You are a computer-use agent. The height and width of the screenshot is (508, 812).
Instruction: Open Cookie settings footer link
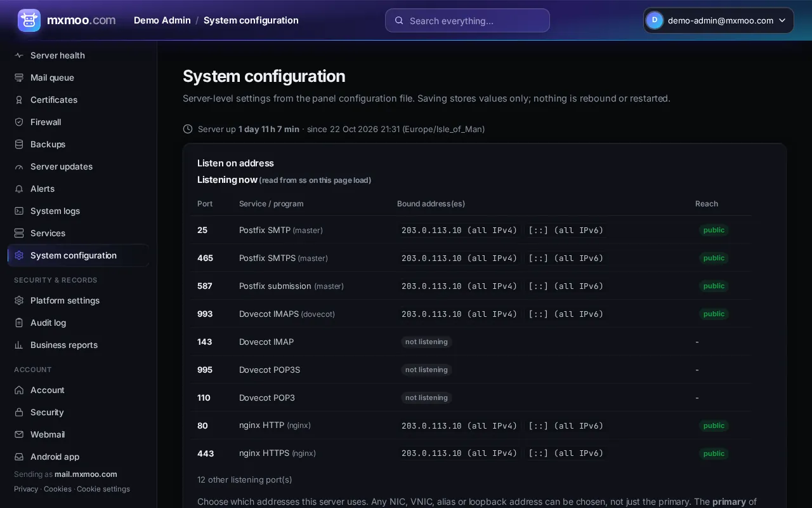[x=103, y=489]
